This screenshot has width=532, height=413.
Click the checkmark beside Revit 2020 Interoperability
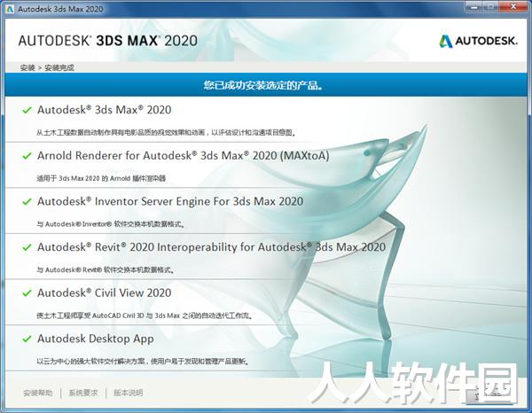(27, 247)
